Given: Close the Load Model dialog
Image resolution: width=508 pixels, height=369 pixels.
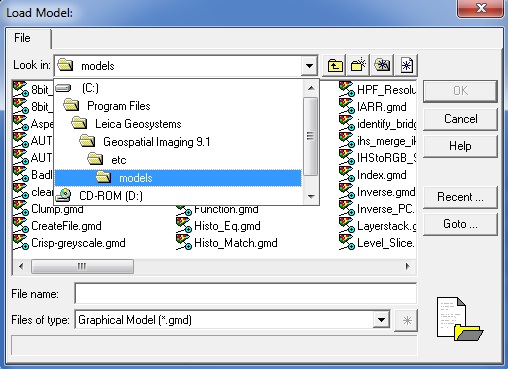Looking at the screenshot, I should tap(481, 8).
